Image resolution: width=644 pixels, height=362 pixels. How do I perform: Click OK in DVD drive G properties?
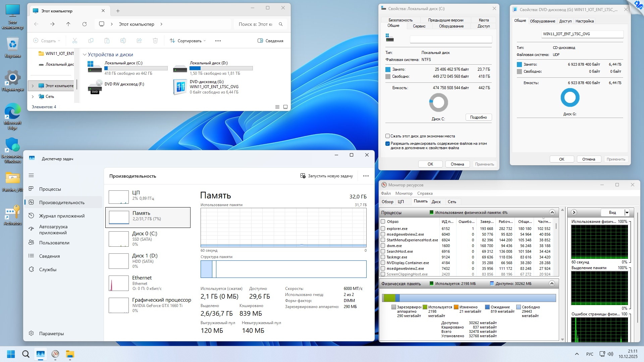pos(561,159)
